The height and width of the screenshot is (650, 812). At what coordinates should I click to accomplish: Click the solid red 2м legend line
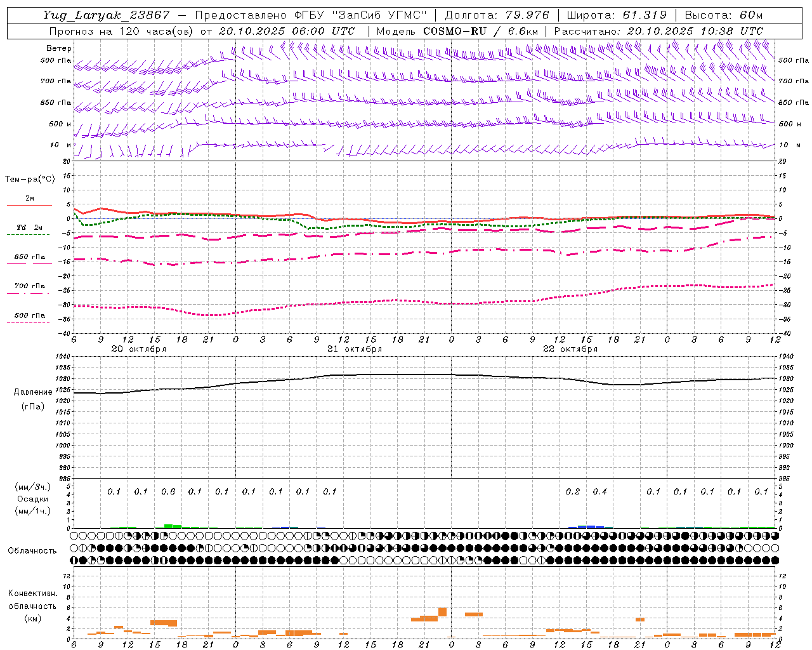pos(29,205)
